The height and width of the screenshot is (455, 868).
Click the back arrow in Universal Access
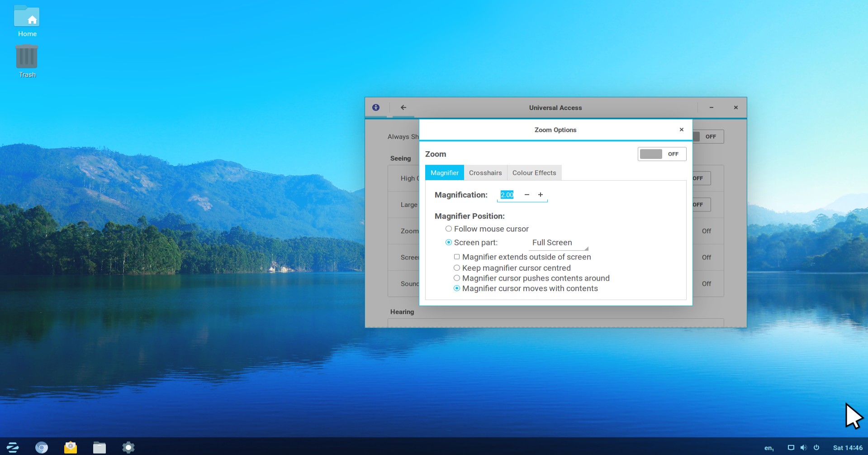[403, 108]
